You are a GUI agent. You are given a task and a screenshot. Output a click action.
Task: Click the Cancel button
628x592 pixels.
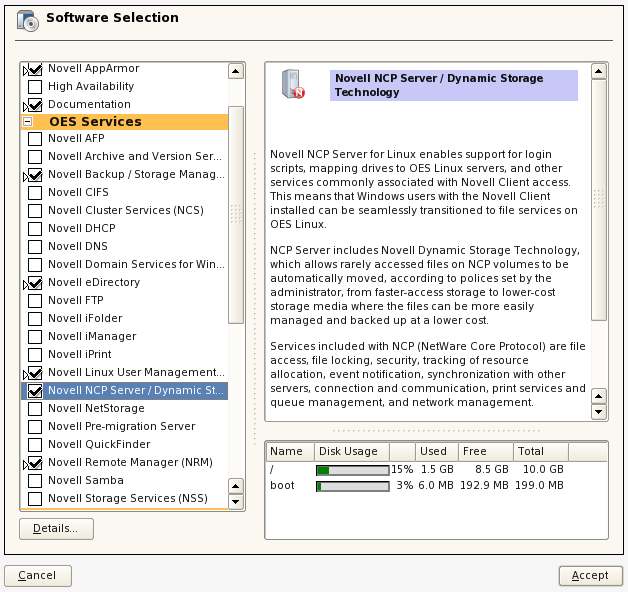point(38,576)
